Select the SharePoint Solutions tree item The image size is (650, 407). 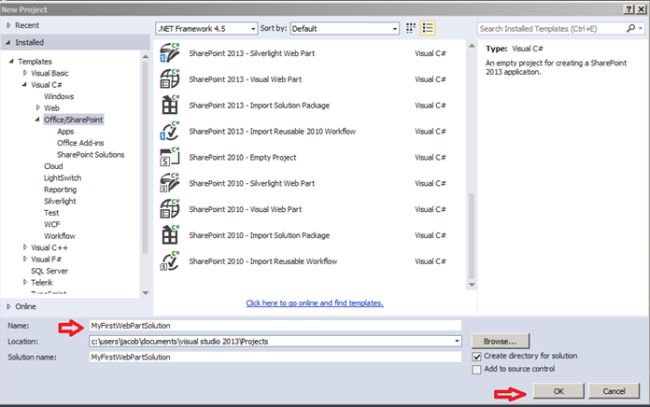(90, 155)
